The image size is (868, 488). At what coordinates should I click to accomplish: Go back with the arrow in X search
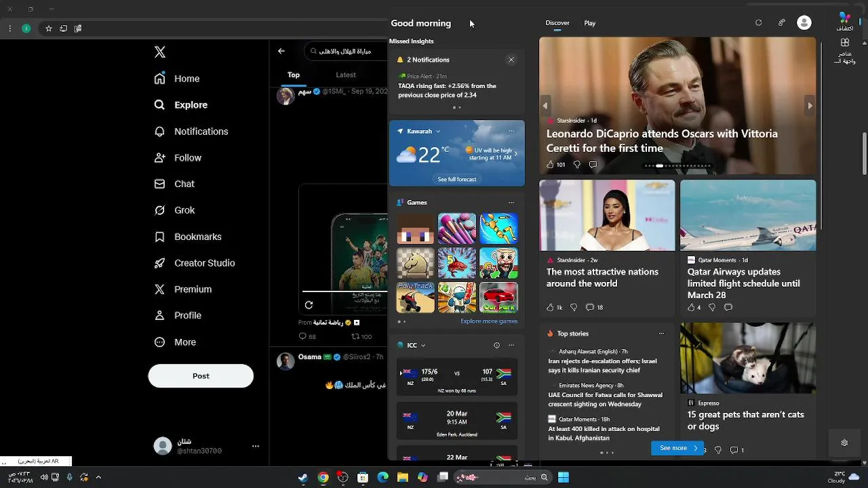pos(281,51)
